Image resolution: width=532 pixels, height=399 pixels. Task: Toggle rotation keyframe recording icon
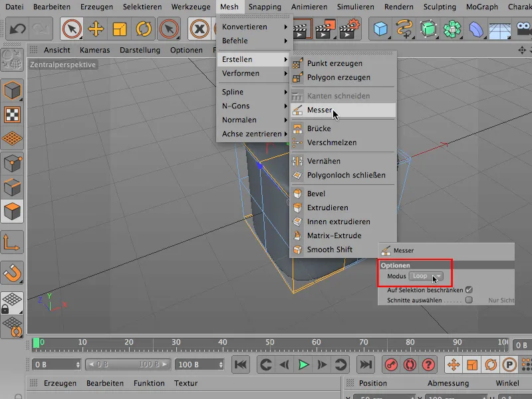tap(491, 364)
